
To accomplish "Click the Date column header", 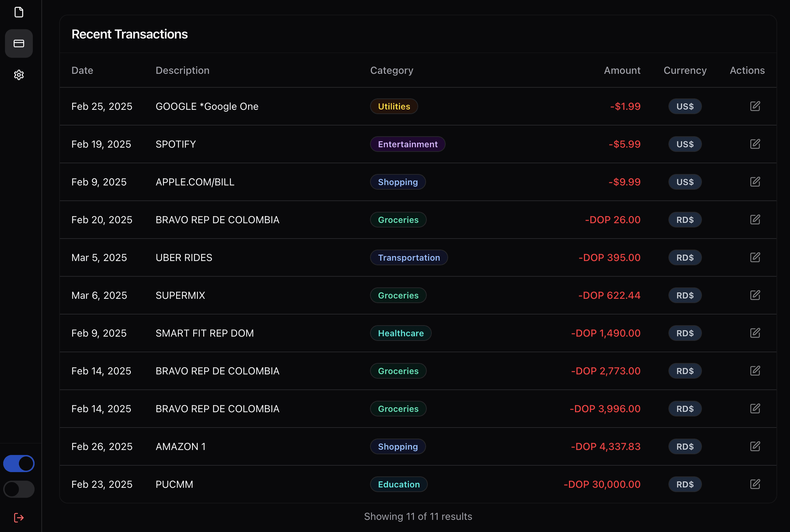I will [82, 70].
